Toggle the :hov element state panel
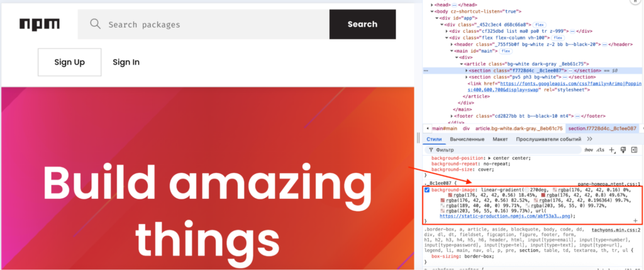 [x=589, y=150]
